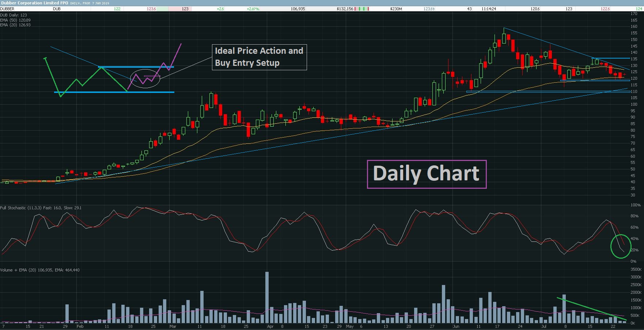Click the green "122" value in quote row
644x330 pixels.
(117, 9)
